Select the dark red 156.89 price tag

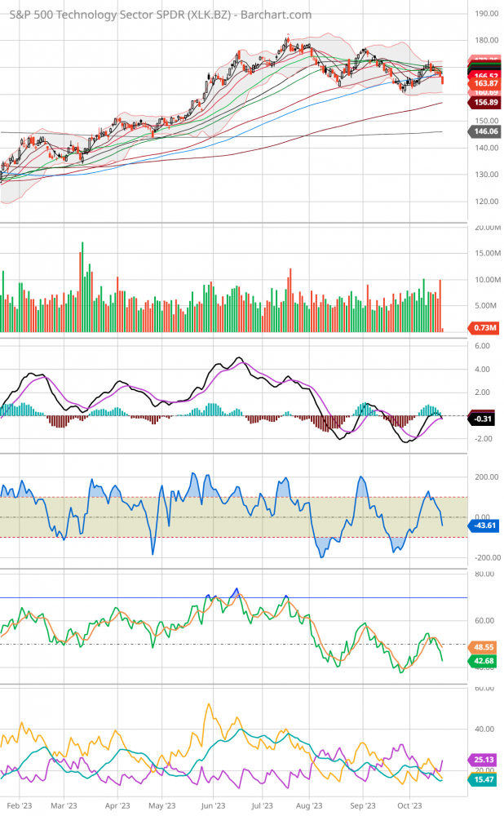[x=484, y=104]
